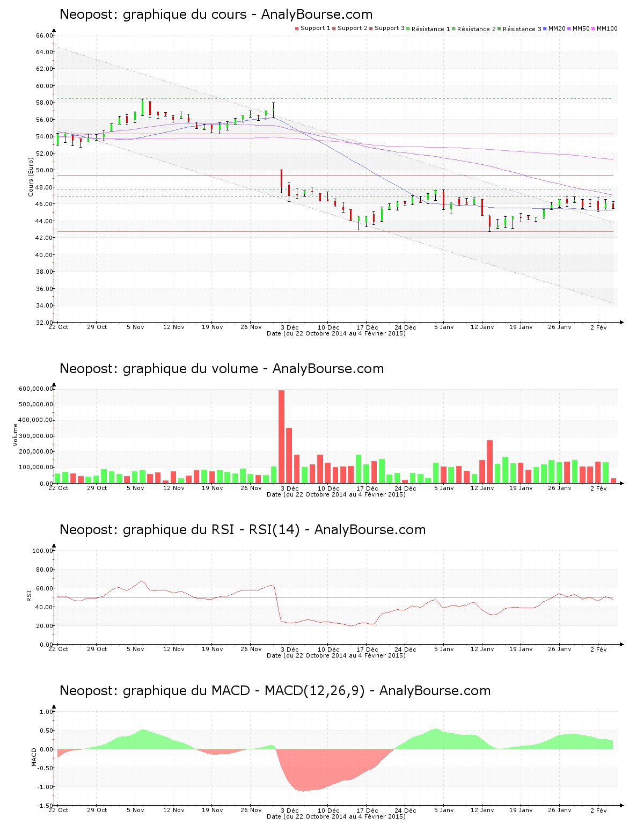Click the Support 1 legend color swatch
Viewport: 644px width, 832px height.
coord(297,28)
